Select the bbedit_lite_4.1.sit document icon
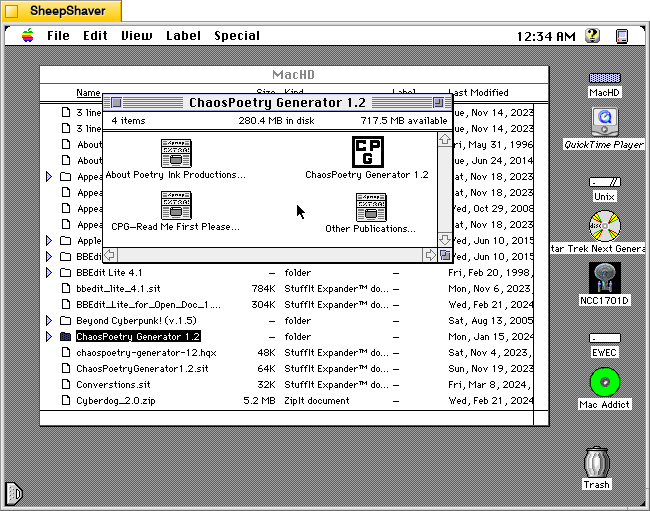The width and height of the screenshot is (650, 511). point(65,288)
